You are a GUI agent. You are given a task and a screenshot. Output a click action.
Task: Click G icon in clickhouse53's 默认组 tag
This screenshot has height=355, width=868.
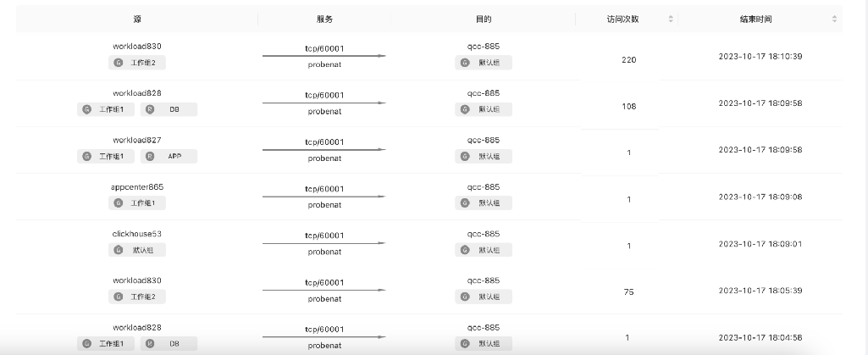pyautogui.click(x=118, y=250)
